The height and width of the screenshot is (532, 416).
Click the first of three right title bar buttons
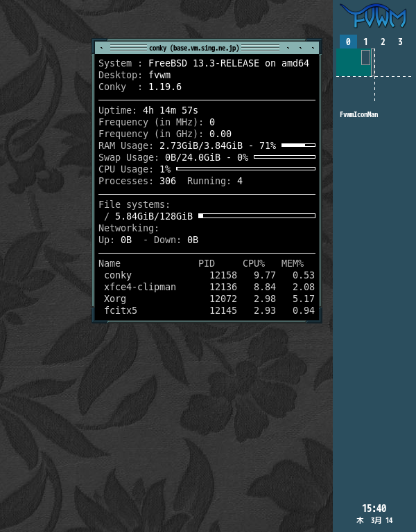point(288,48)
